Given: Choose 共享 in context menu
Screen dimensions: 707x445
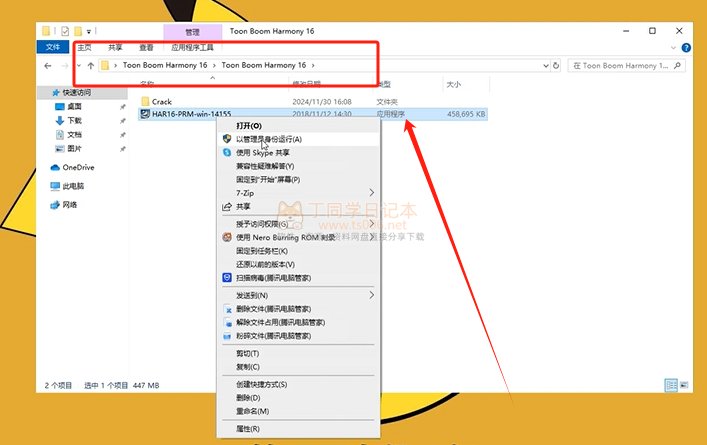Looking at the screenshot, I should tap(298, 206).
